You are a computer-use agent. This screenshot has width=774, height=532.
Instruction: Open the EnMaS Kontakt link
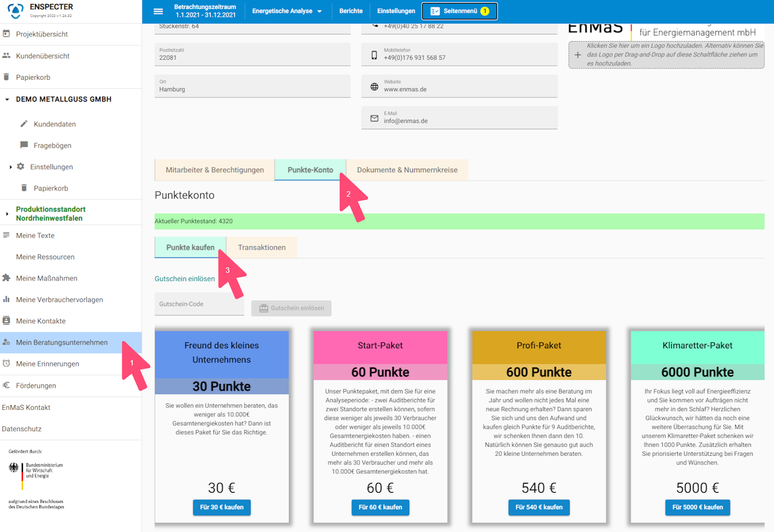pyautogui.click(x=26, y=407)
